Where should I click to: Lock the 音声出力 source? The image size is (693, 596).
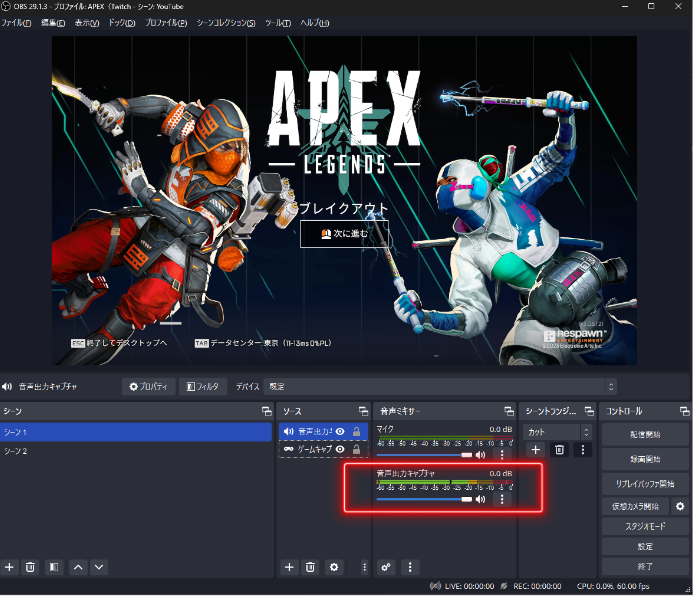(356, 431)
